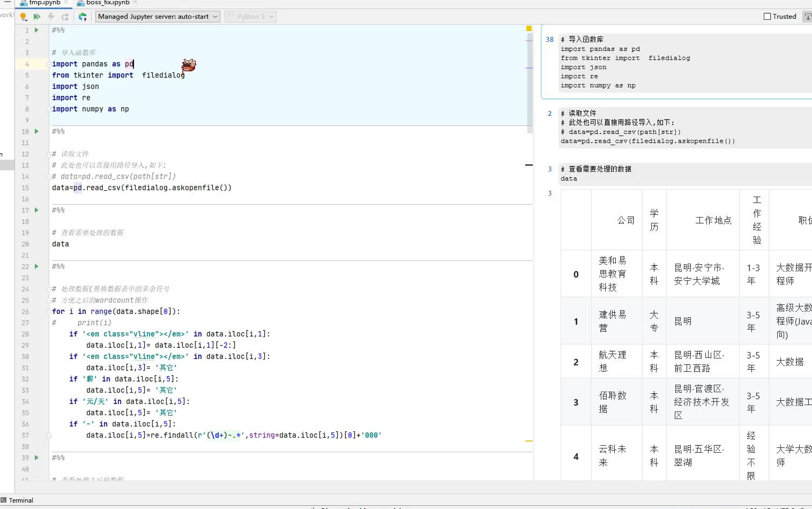This screenshot has height=509, width=812.
Task: Restart the kernel with the circular arrow icon
Action: [x=65, y=17]
